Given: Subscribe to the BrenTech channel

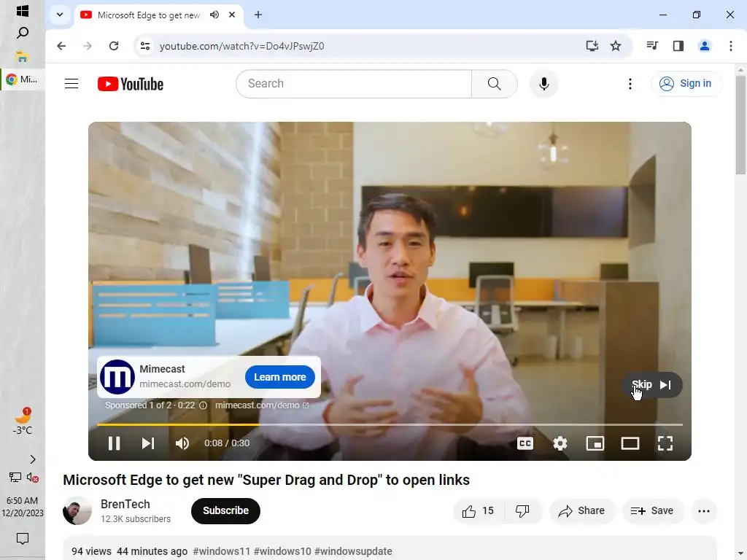Looking at the screenshot, I should [226, 510].
